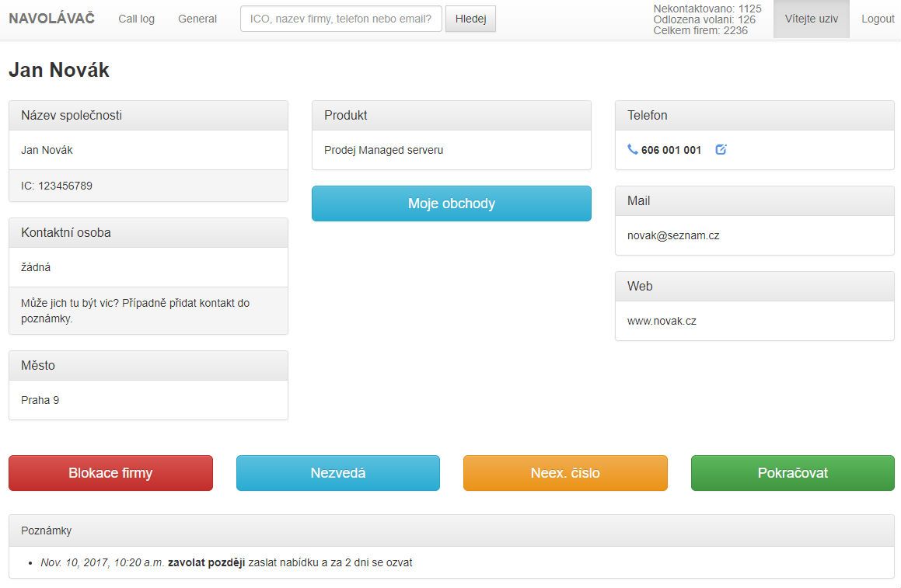
Task: Click phone number 606 001 001
Action: [671, 150]
